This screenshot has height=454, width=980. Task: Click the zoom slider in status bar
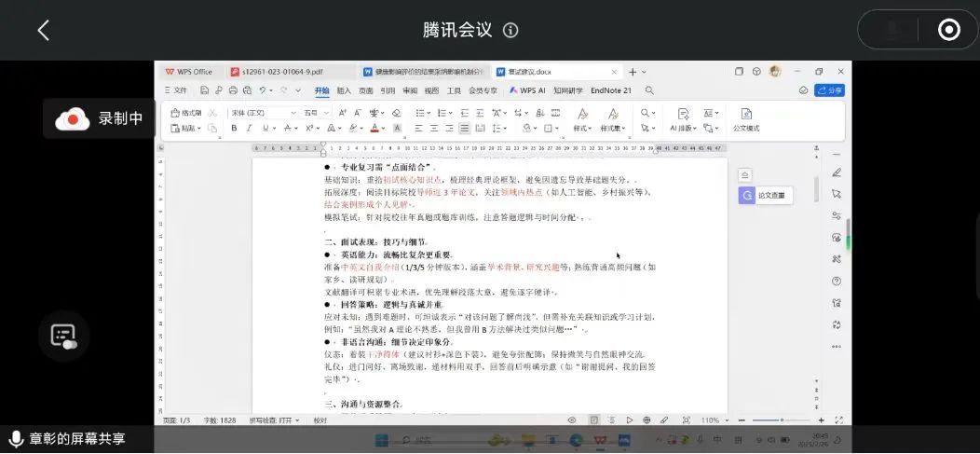(780, 420)
